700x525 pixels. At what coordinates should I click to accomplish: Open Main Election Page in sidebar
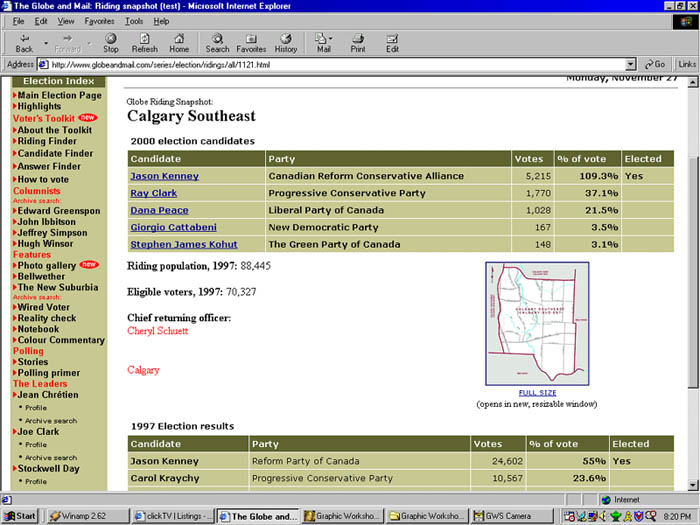pos(59,95)
